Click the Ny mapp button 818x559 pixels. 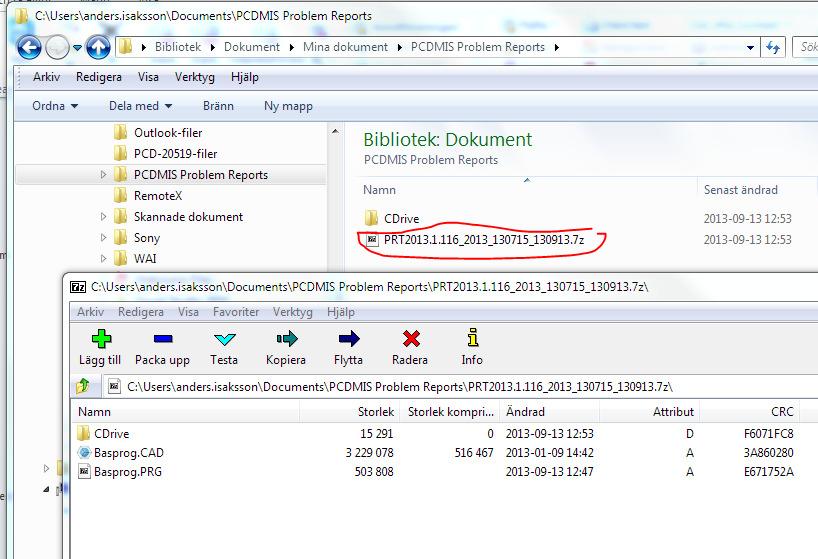click(288, 106)
